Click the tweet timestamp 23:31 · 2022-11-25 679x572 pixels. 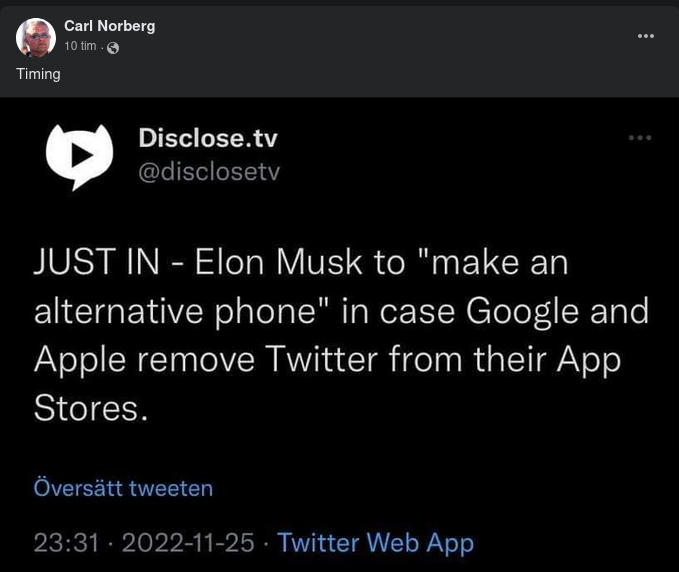(144, 542)
